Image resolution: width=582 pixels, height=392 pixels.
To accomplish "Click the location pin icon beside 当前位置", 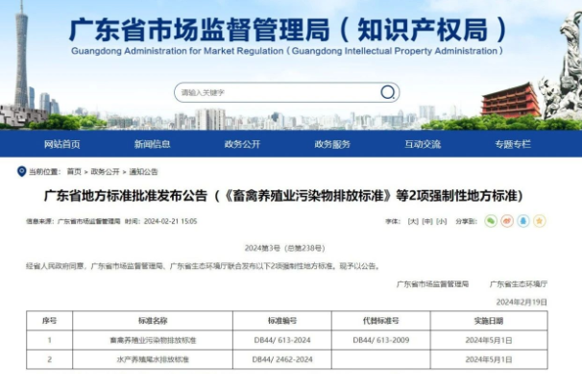I will (21, 171).
